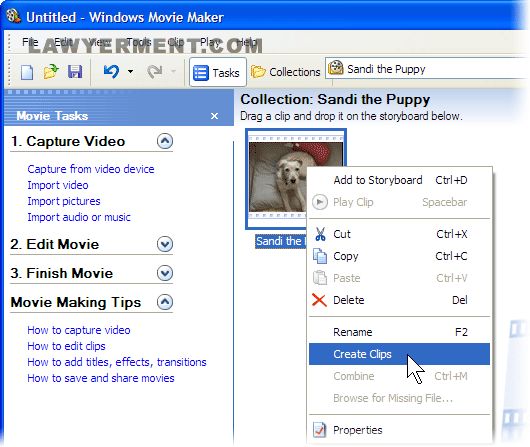The width and height of the screenshot is (530, 447).
Task: Expand the Edit Movie section
Action: click(165, 244)
